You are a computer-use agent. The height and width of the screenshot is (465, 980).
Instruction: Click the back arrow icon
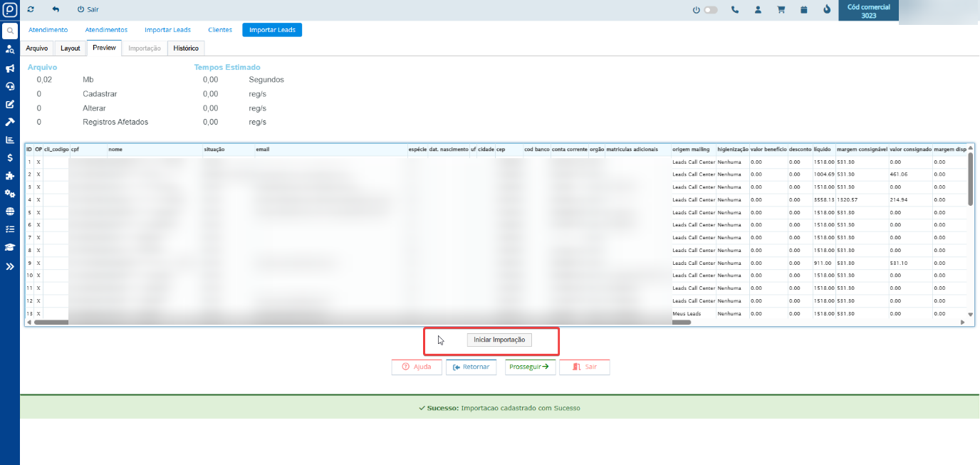pos(56,10)
